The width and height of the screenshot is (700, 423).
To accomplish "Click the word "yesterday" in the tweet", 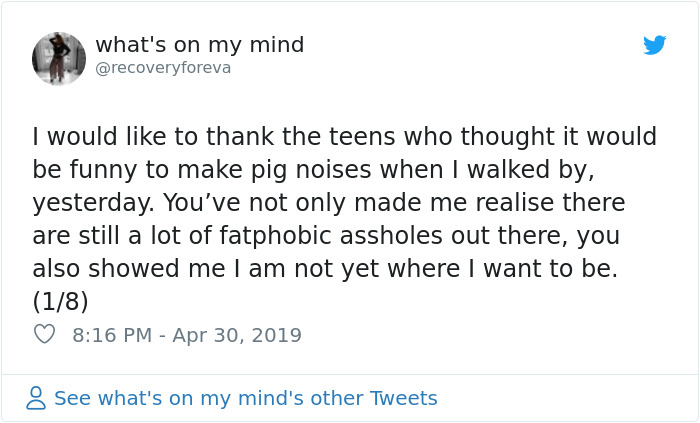I will click(88, 203).
